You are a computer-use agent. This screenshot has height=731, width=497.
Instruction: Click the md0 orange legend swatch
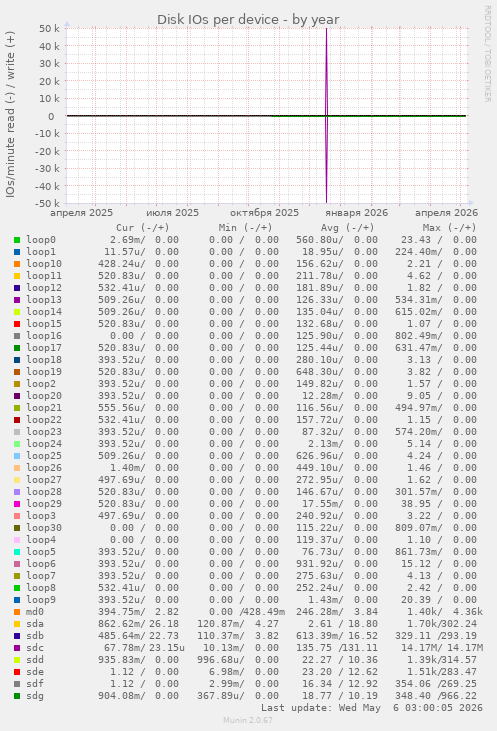pos(17,612)
